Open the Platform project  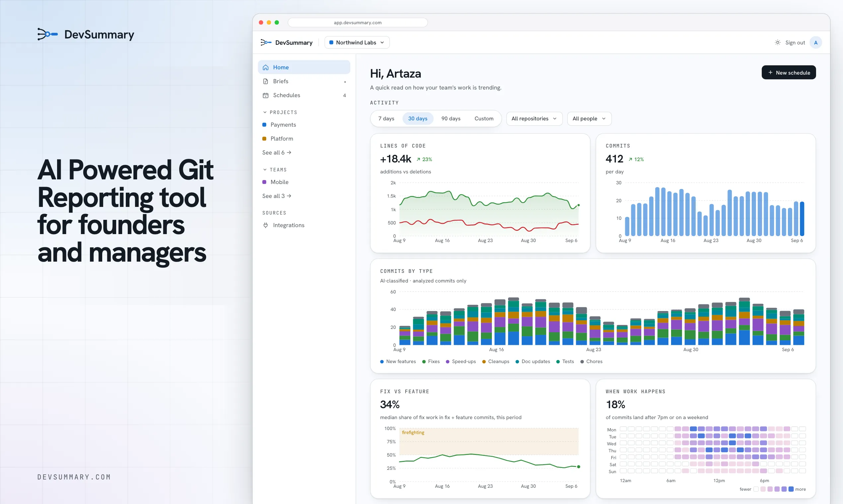[304, 139]
